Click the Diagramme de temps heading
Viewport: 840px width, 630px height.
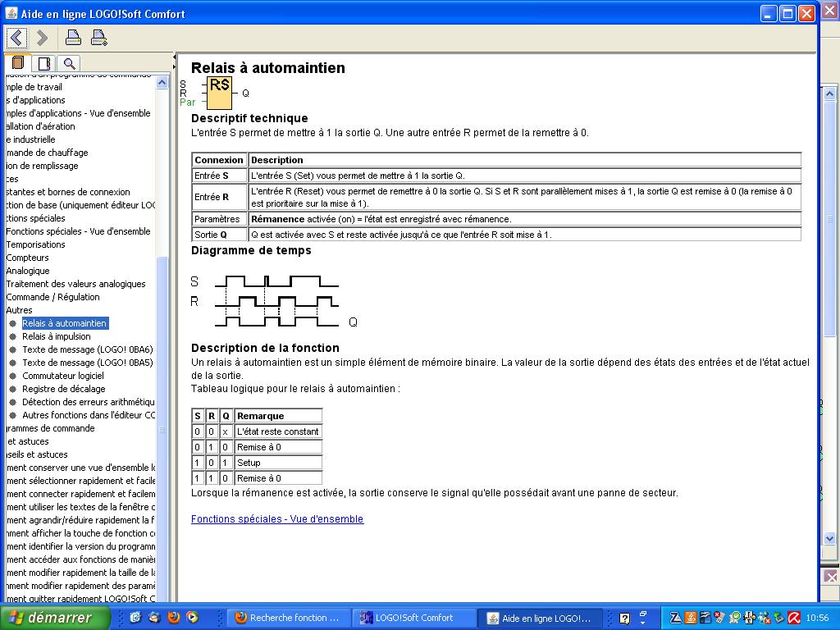pos(251,250)
